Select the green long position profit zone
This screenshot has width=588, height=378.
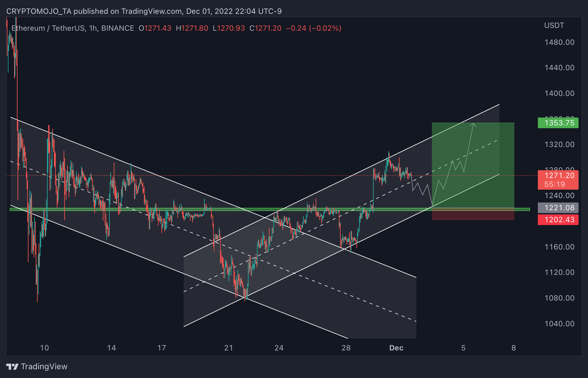(473, 165)
